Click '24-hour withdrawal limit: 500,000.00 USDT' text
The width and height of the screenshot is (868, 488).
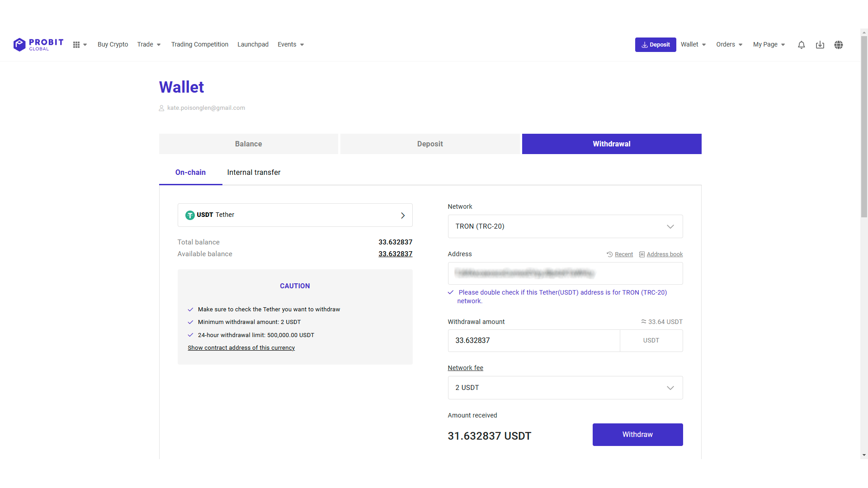(256, 335)
